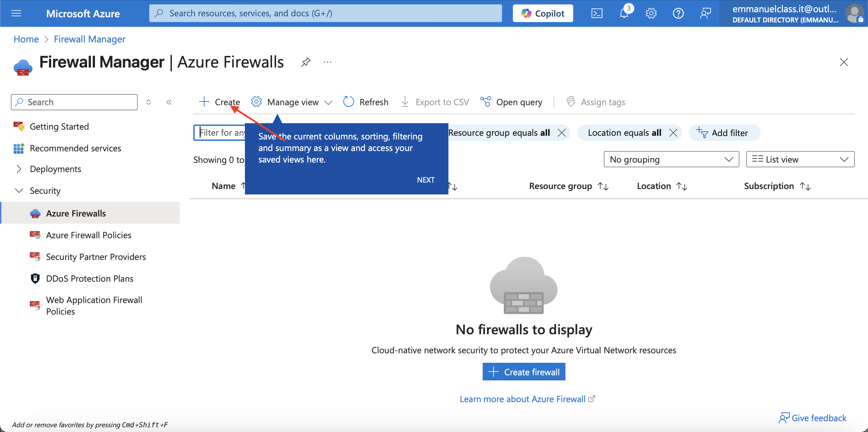The width and height of the screenshot is (868, 432).
Task: Open the portal hamburger menu
Action: click(x=16, y=13)
